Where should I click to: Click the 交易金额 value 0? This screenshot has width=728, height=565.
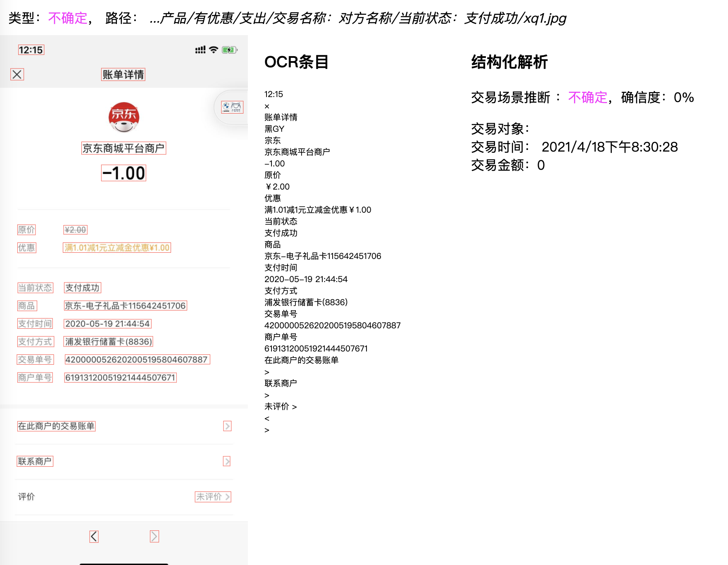pyautogui.click(x=541, y=165)
